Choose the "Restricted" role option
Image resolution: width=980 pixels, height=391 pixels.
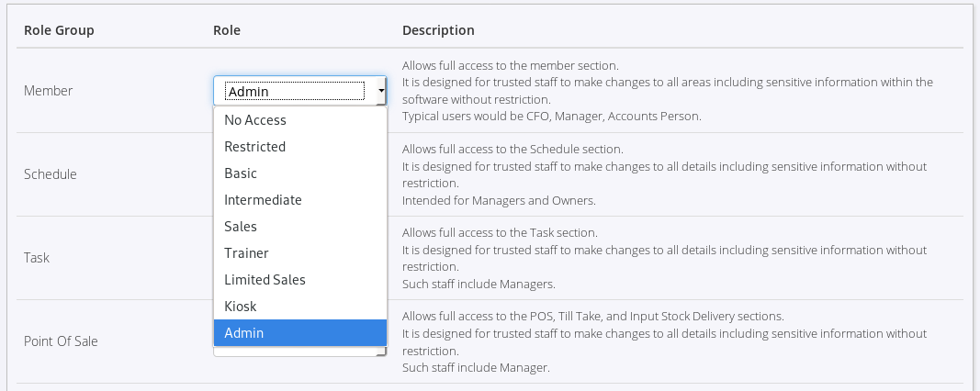coord(255,147)
